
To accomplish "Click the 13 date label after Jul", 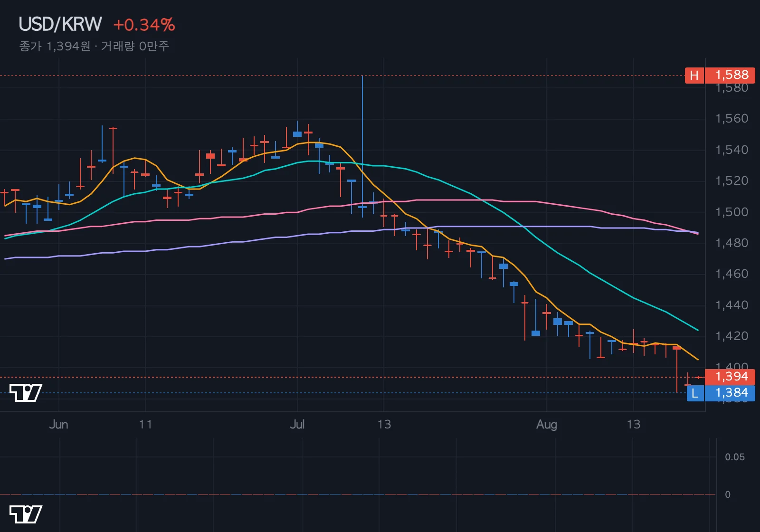I will pos(384,424).
